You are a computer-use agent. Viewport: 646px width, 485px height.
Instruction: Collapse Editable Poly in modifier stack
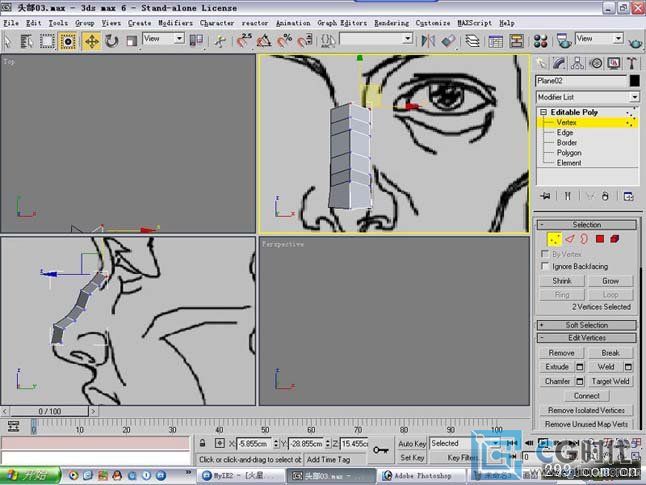coord(543,112)
